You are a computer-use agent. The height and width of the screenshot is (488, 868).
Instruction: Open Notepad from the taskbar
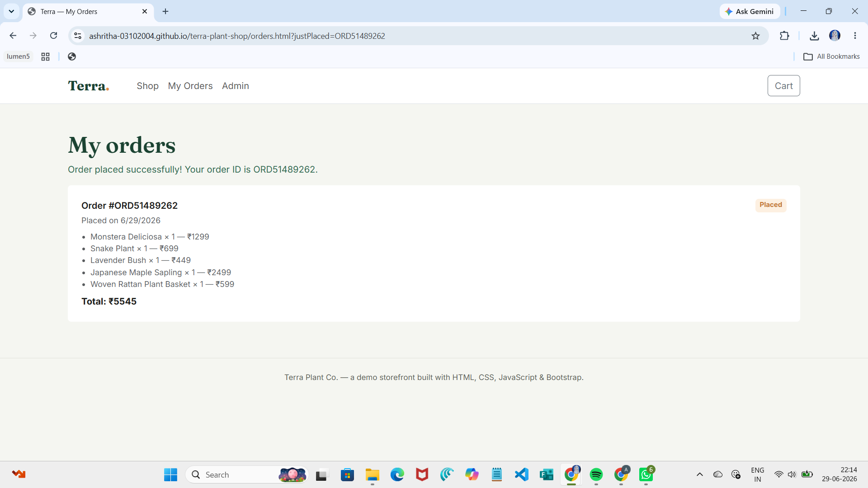(497, 474)
